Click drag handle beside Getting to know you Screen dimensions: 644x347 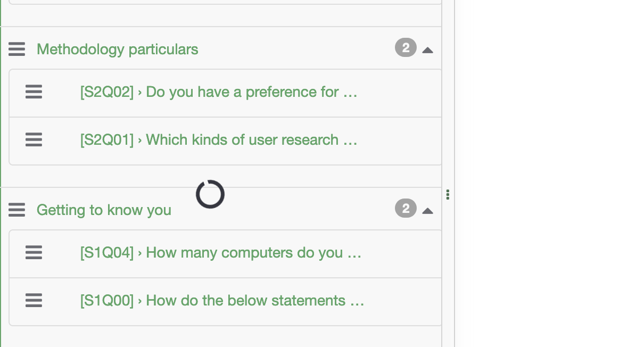coord(17,210)
